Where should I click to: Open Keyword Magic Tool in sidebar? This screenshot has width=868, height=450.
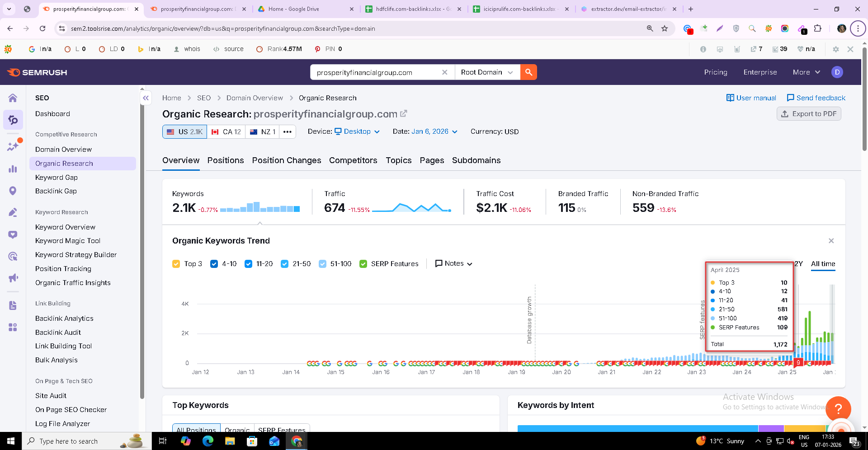(x=68, y=241)
